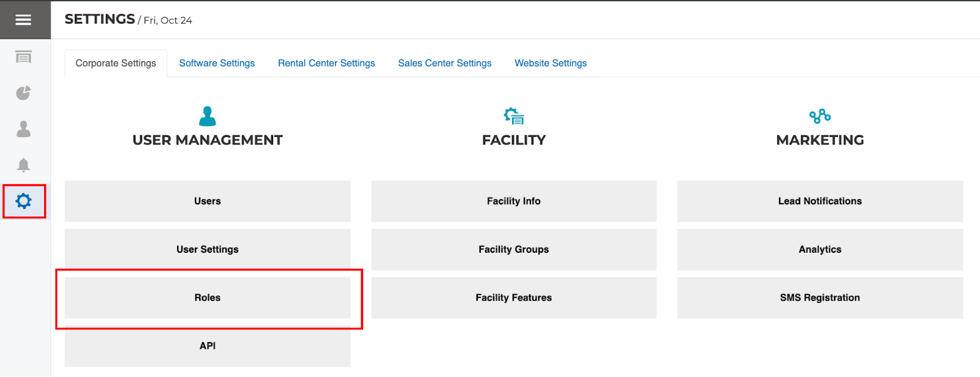Click the dashboard list icon in sidebar

click(x=23, y=58)
